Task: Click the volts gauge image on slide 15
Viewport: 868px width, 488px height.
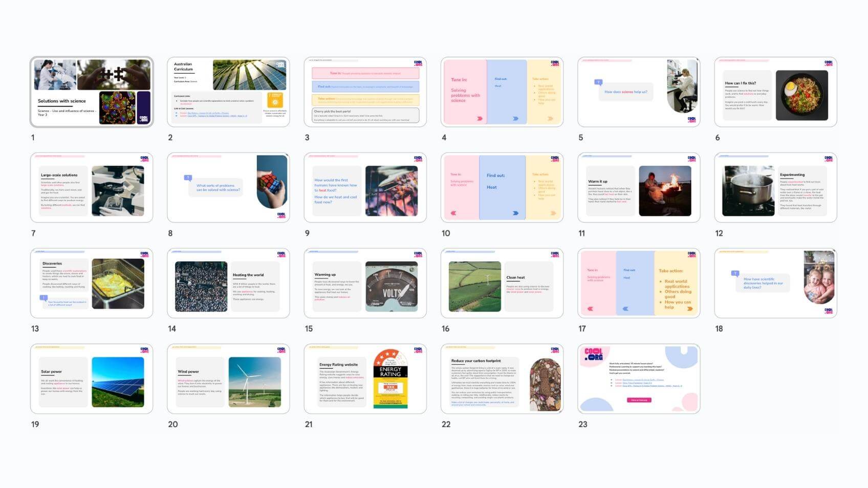Action: 392,286
